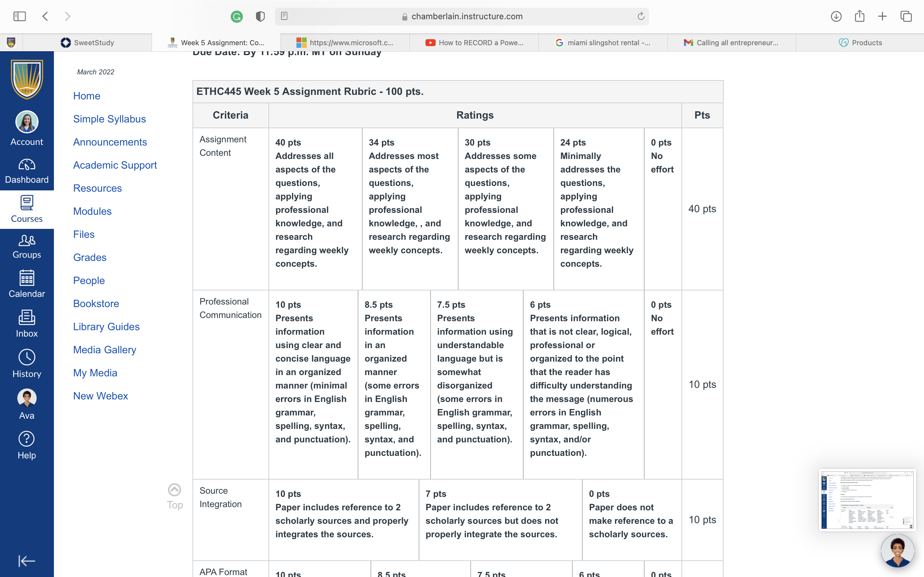Image resolution: width=924 pixels, height=577 pixels.
Task: Open the Groups icon in sidebar
Action: 27,240
